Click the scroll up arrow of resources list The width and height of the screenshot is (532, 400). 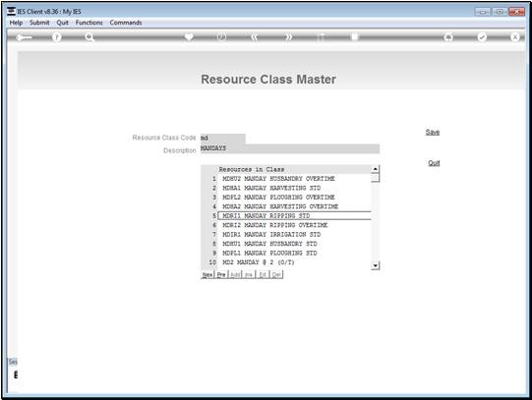coord(376,169)
